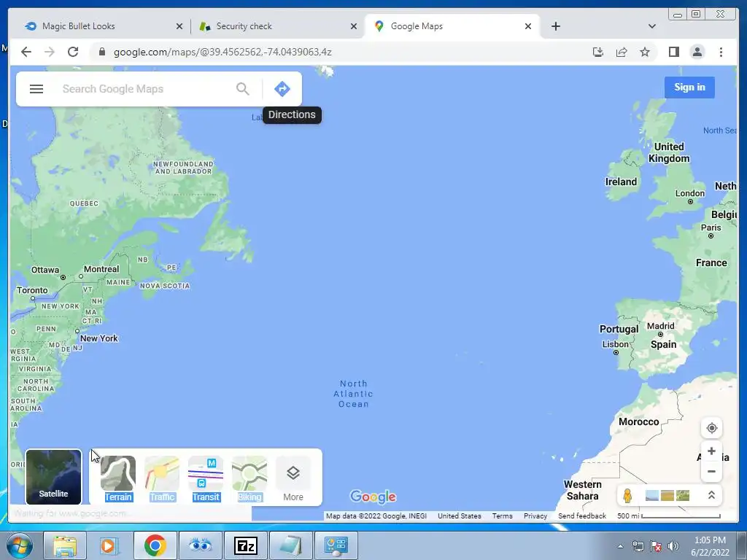Open the Chrome three-dot menu
Image resolution: width=747 pixels, height=560 pixels.
point(721,52)
